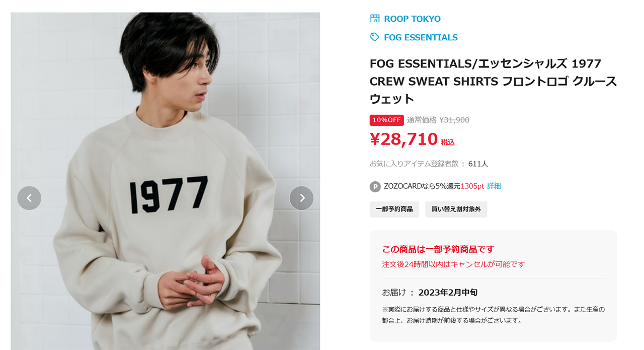Click the red 10%OFF badge
The height and width of the screenshot is (350, 644).
(x=386, y=120)
